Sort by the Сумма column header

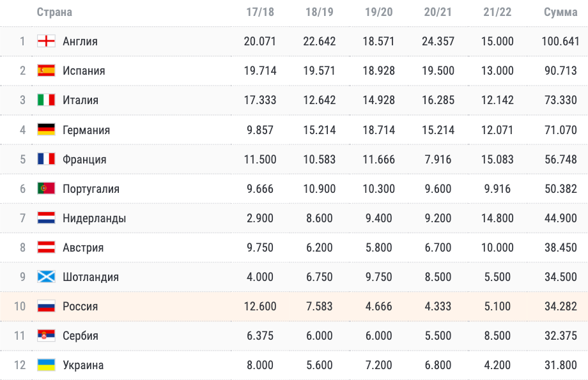click(560, 12)
